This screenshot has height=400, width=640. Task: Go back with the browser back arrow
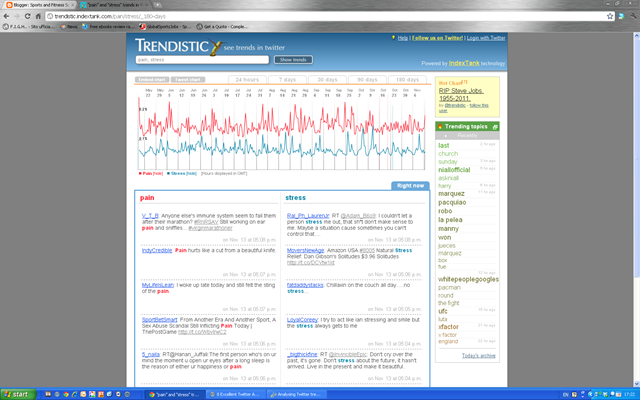(x=6, y=16)
